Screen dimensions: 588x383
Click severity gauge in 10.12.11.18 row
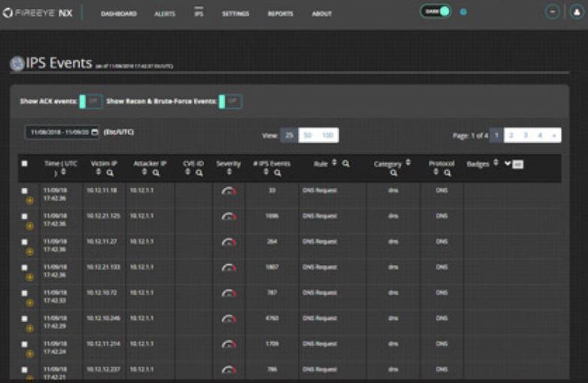click(x=229, y=191)
